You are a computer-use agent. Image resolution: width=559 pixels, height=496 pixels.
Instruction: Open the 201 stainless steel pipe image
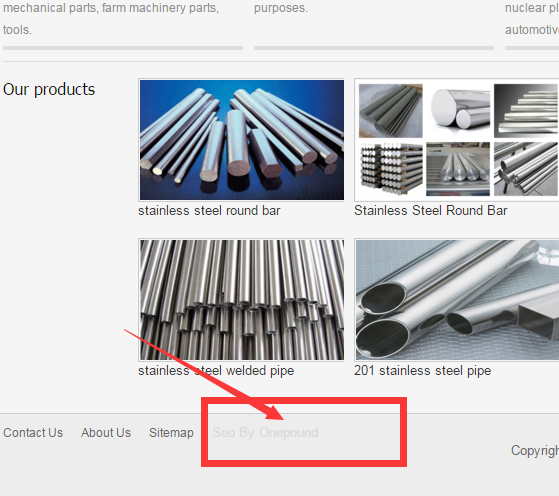pyautogui.click(x=457, y=300)
